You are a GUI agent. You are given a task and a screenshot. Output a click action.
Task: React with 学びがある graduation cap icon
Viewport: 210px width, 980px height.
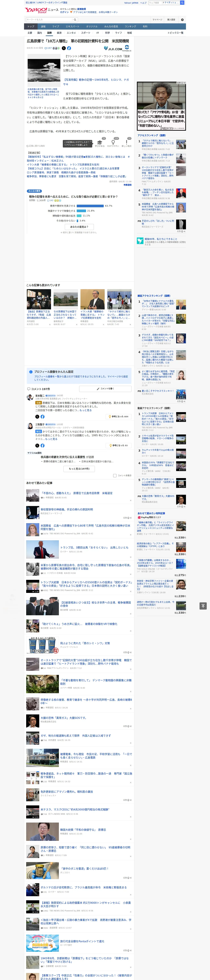click(x=100, y=143)
